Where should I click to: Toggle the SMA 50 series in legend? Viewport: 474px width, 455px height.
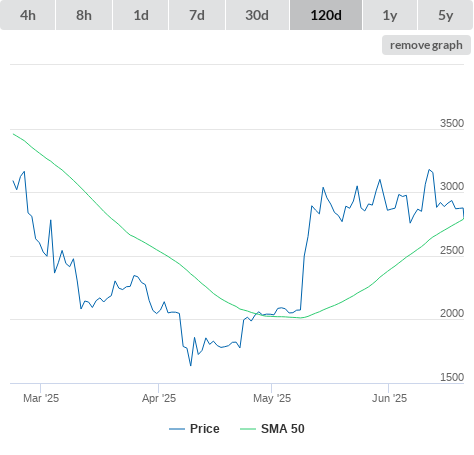[283, 429]
